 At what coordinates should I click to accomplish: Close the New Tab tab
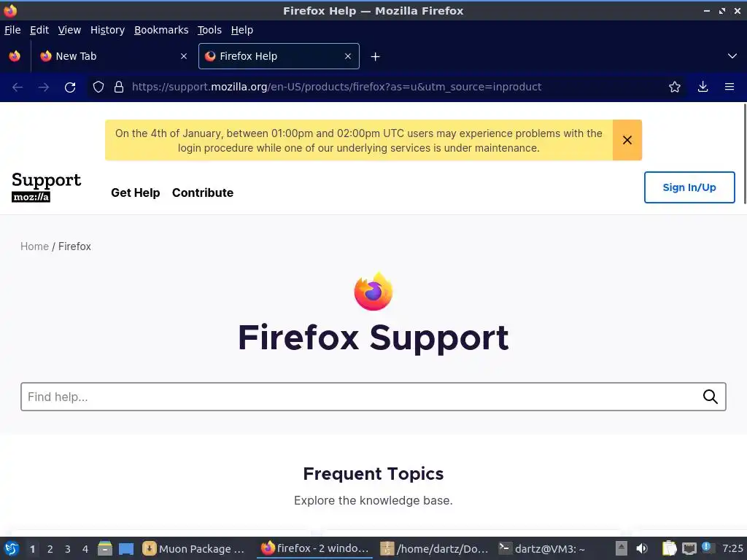[x=184, y=56]
